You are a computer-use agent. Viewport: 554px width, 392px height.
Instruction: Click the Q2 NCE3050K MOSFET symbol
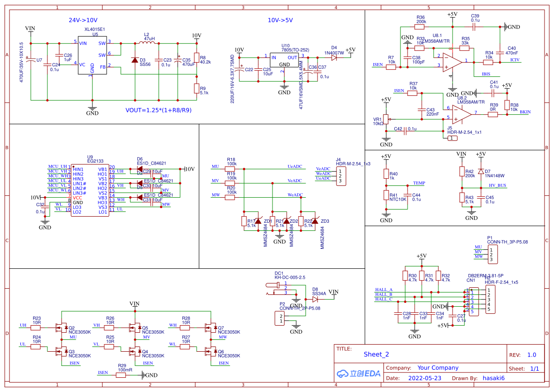pos(62,328)
